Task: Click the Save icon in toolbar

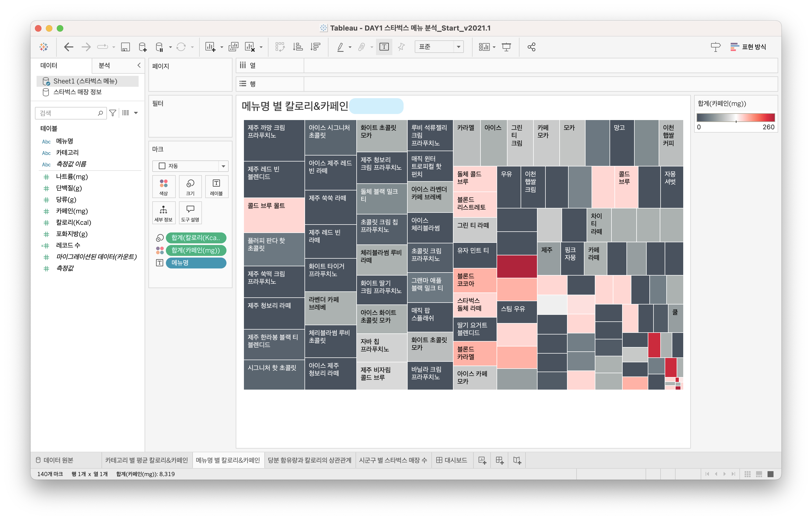Action: click(x=125, y=47)
